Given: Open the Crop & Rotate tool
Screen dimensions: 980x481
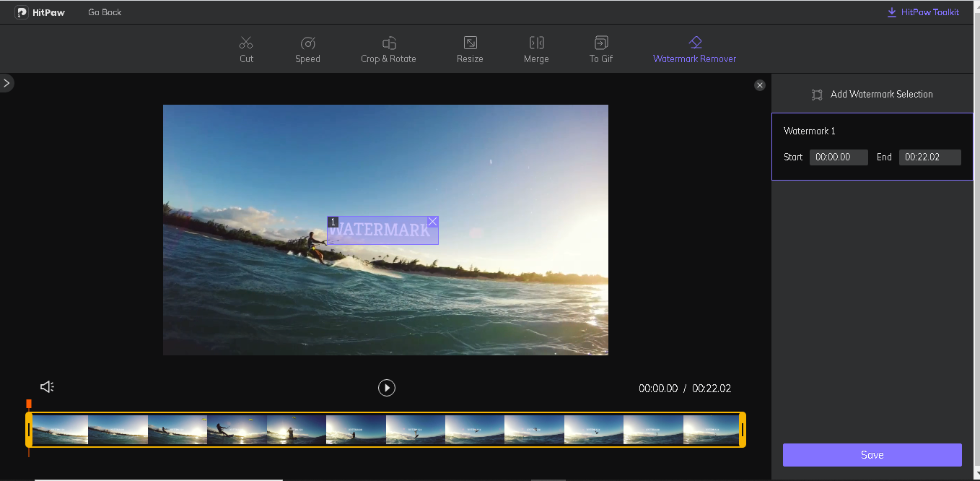Looking at the screenshot, I should (388, 43).
